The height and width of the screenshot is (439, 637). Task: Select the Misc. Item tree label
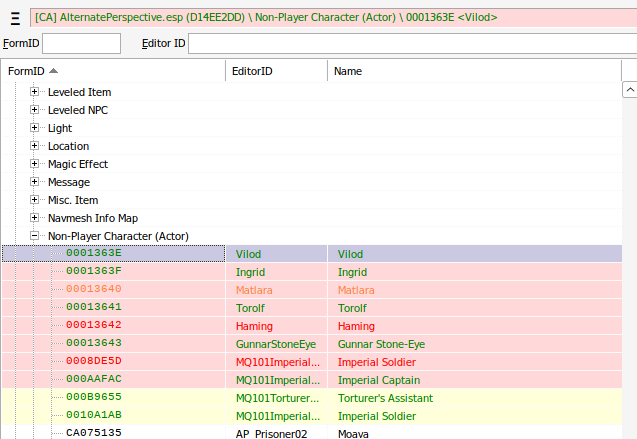pyautogui.click(x=73, y=200)
